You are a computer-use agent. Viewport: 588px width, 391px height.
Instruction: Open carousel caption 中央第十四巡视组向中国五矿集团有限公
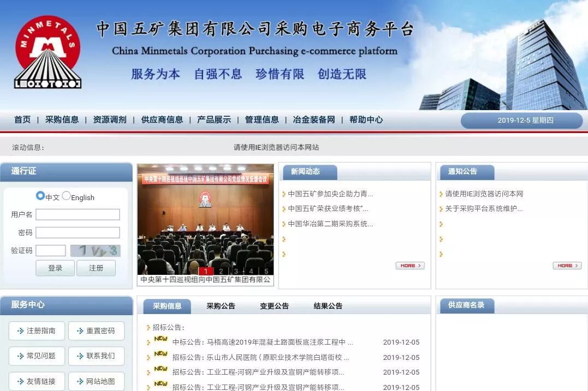[205, 280]
